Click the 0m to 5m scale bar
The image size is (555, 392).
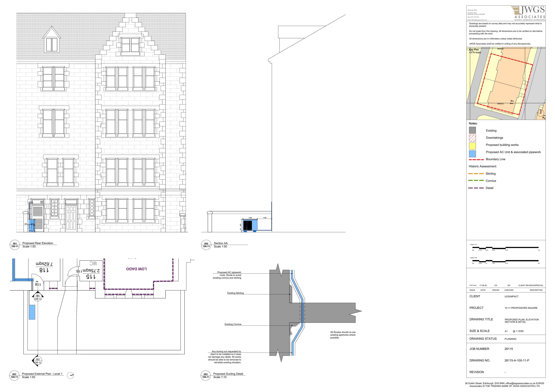tap(505, 261)
